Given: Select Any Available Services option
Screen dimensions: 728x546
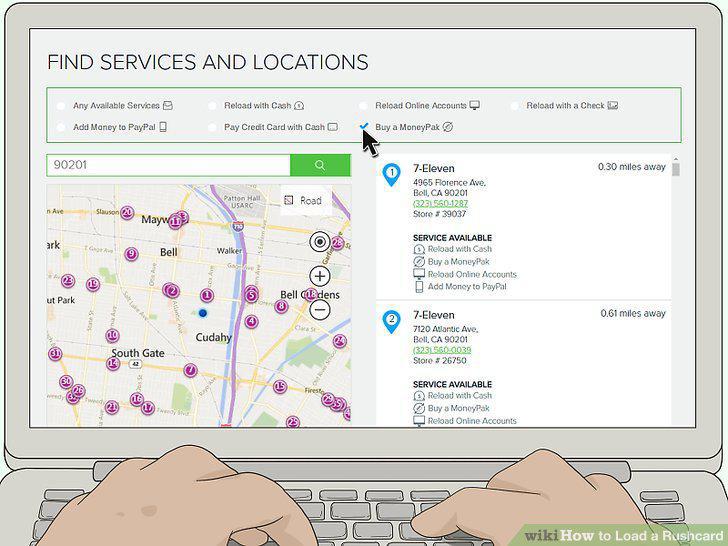Looking at the screenshot, I should 115,106.
